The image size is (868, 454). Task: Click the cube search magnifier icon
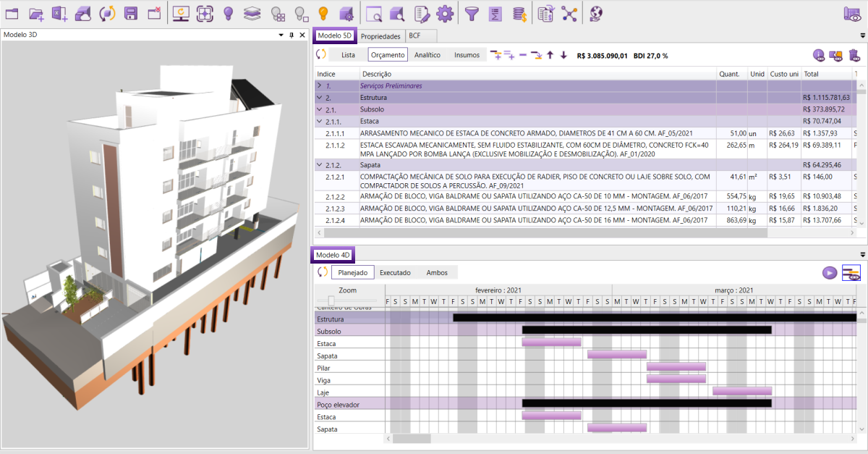(397, 12)
